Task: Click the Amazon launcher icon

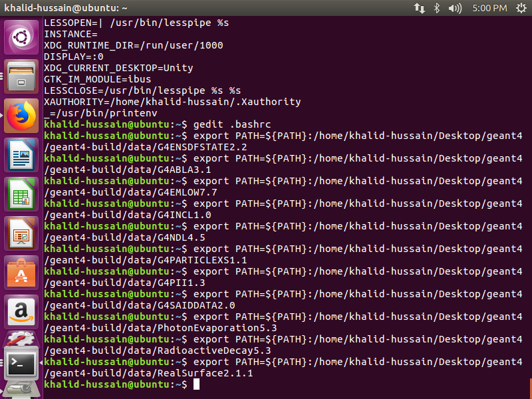Action: point(21,311)
